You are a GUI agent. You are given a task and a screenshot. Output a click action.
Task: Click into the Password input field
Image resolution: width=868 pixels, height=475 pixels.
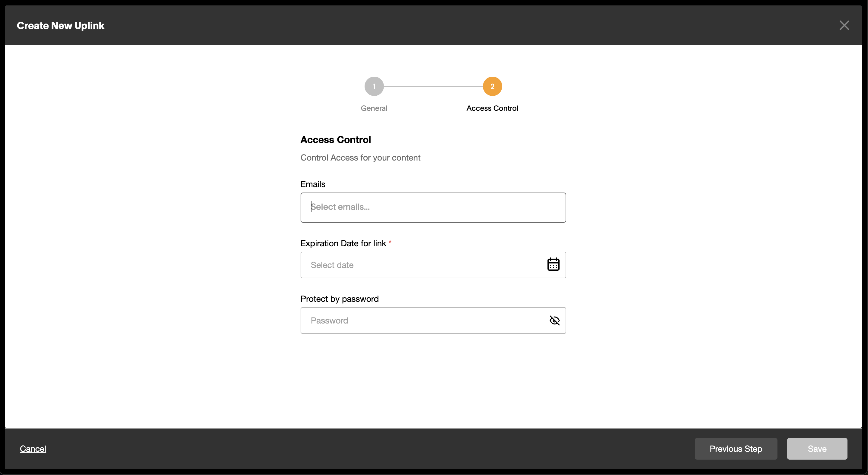point(421,320)
